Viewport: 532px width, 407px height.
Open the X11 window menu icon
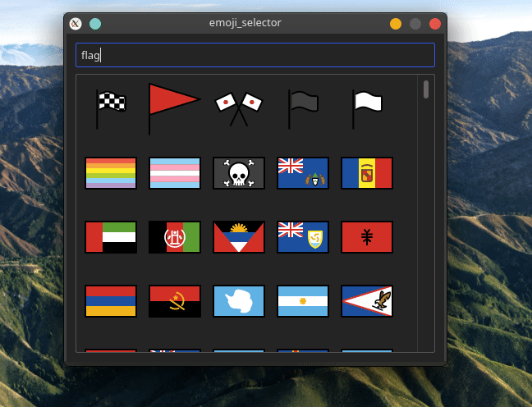point(76,24)
